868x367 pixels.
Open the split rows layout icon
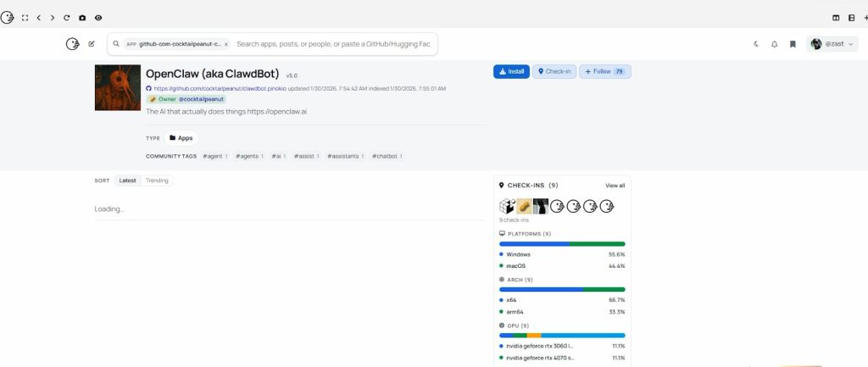point(851,18)
